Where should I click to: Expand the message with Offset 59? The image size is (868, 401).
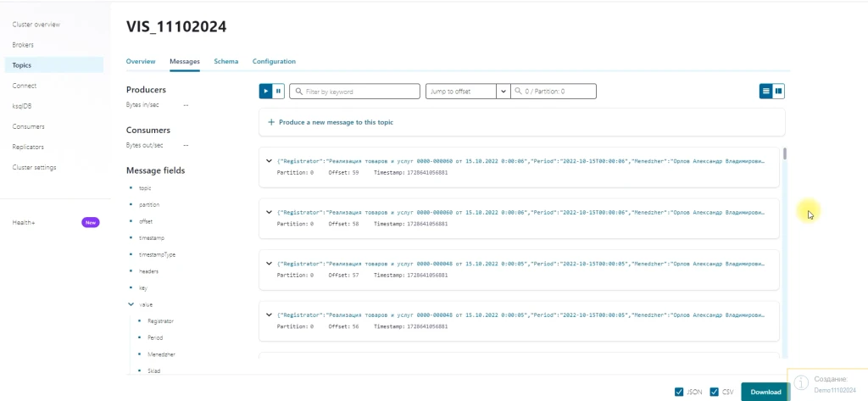pyautogui.click(x=269, y=161)
